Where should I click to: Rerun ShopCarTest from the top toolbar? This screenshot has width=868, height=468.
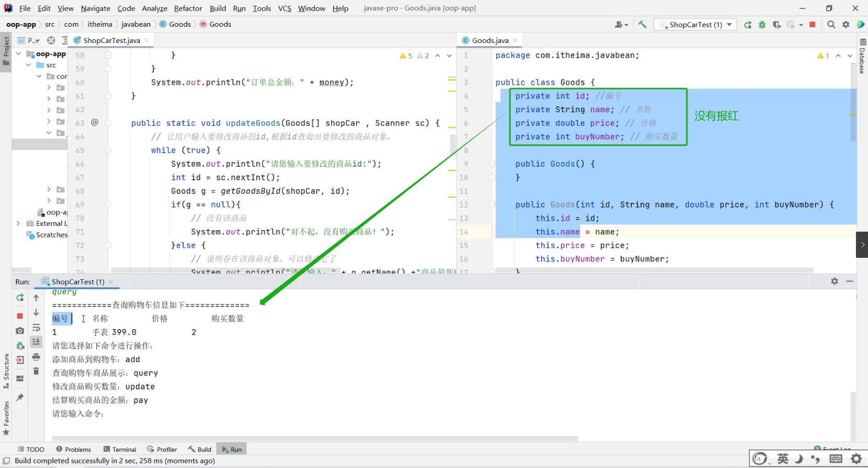tap(748, 25)
